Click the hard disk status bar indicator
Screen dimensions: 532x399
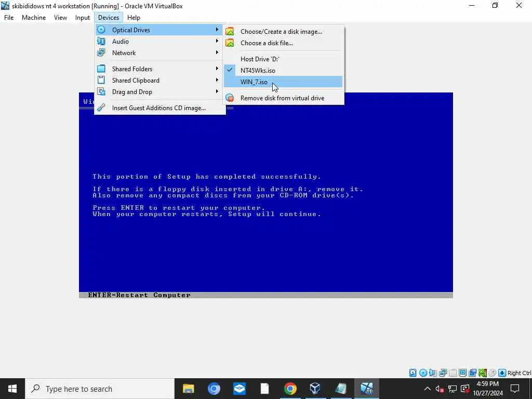tap(413, 373)
